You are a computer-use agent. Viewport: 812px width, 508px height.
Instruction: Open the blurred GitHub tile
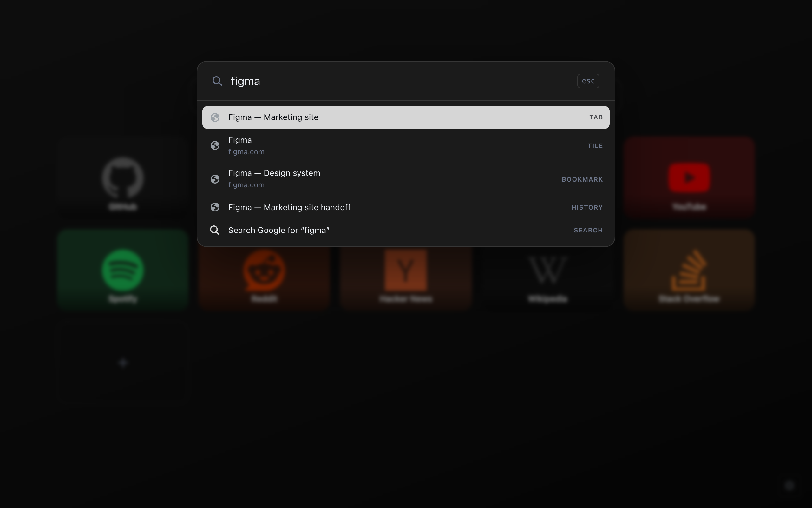[123, 177]
